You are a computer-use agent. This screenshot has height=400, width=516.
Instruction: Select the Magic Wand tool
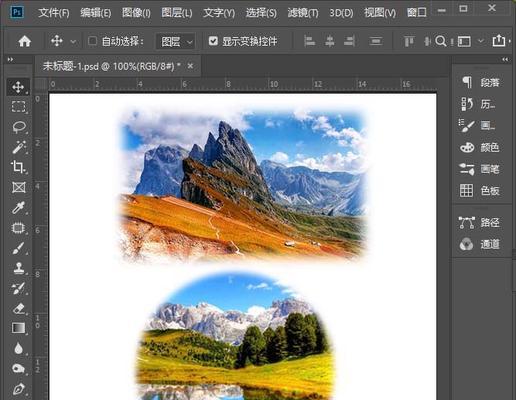pos(19,147)
